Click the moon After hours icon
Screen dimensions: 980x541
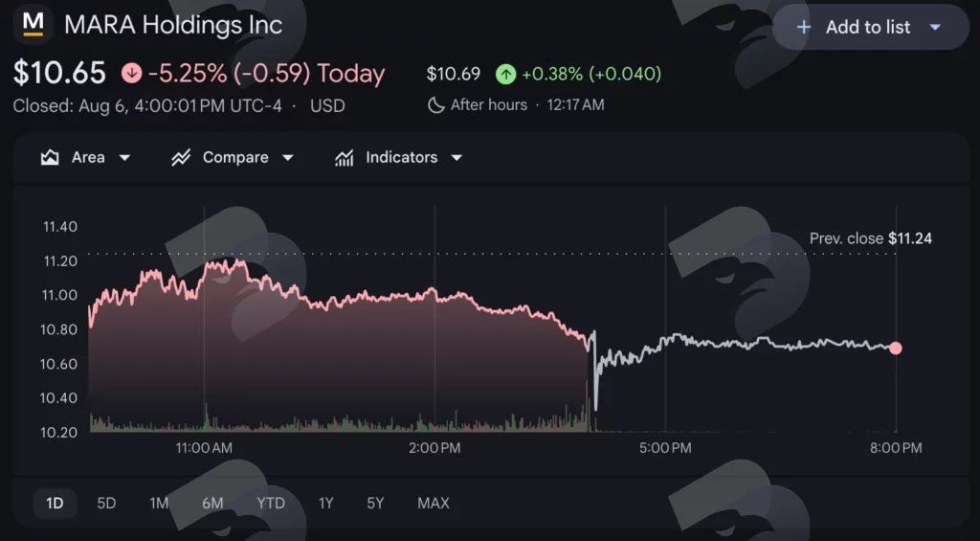(x=435, y=104)
